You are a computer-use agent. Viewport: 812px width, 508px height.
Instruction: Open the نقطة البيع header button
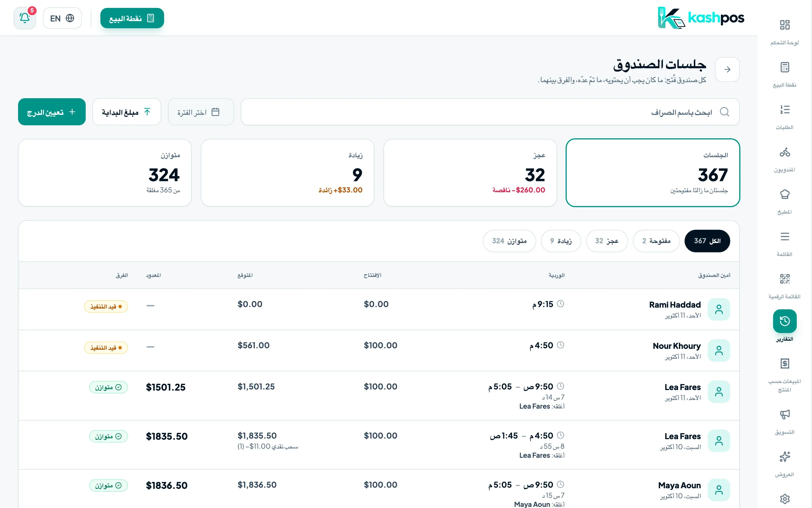(132, 18)
